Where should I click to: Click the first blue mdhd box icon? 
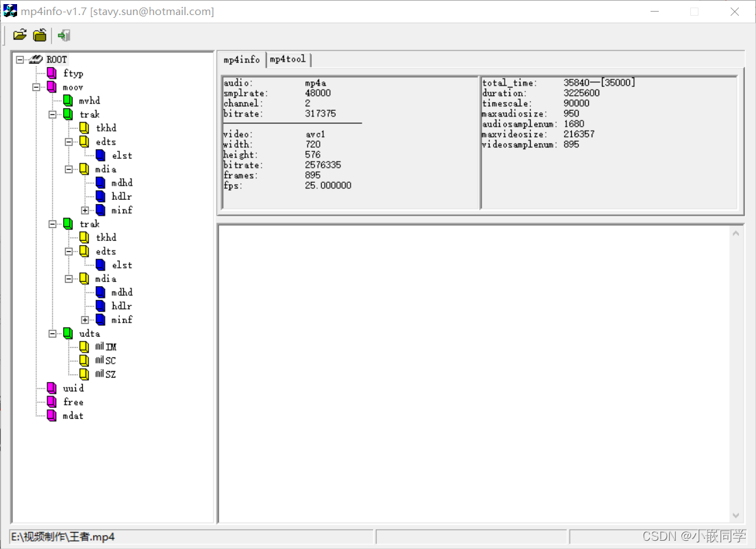tap(100, 183)
